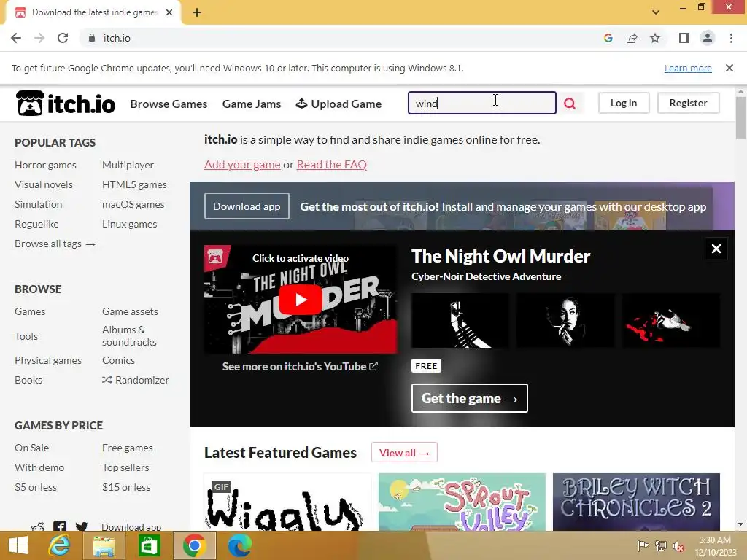
Task: Open the Roguelike tag
Action: click(x=36, y=224)
